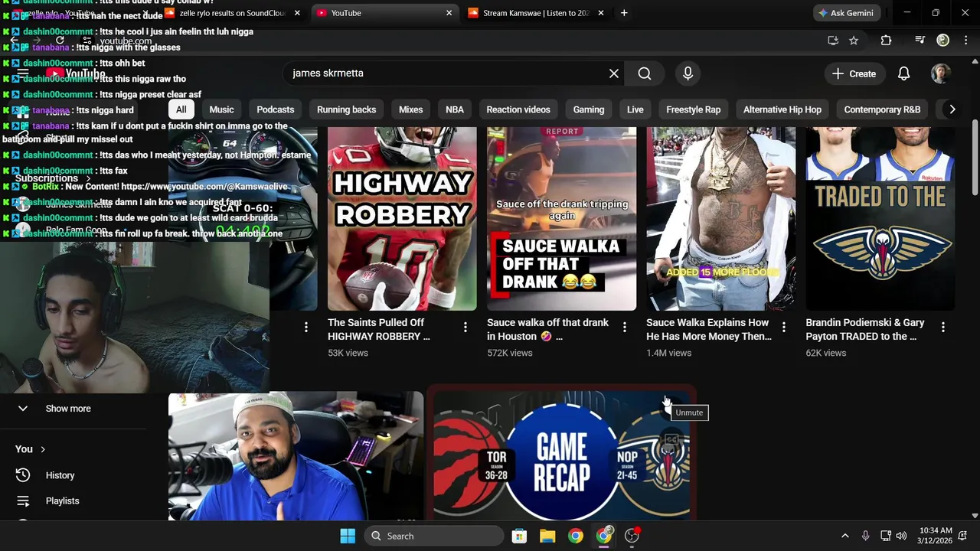Select the Podcasts filter chip
980x551 pixels.
(x=275, y=109)
